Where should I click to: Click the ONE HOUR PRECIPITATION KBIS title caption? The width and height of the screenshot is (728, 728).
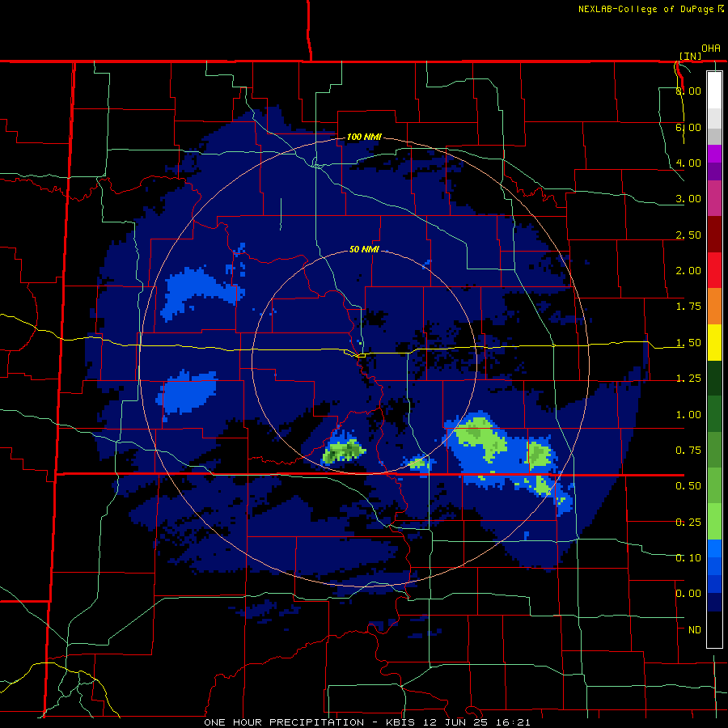367,722
